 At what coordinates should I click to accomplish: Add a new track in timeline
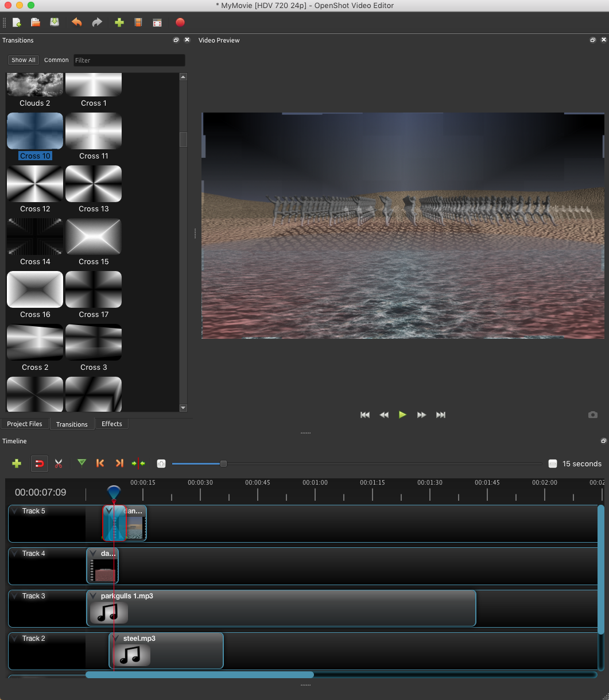coord(17,463)
